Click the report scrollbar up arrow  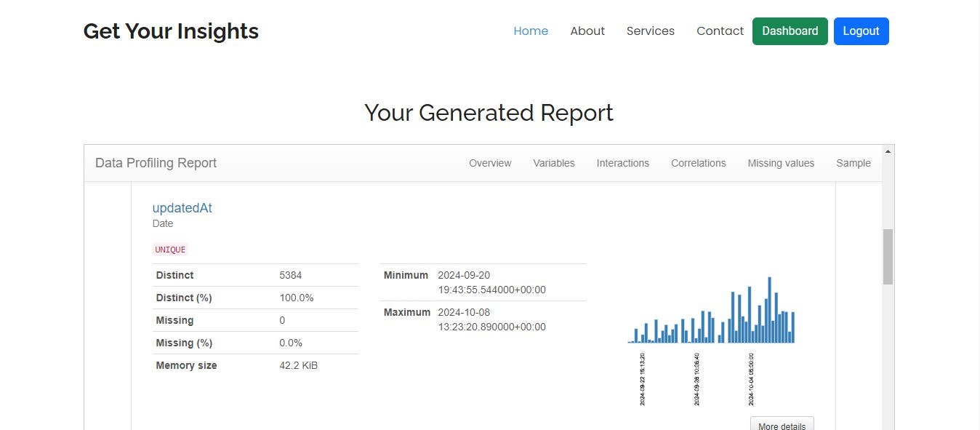[888, 151]
